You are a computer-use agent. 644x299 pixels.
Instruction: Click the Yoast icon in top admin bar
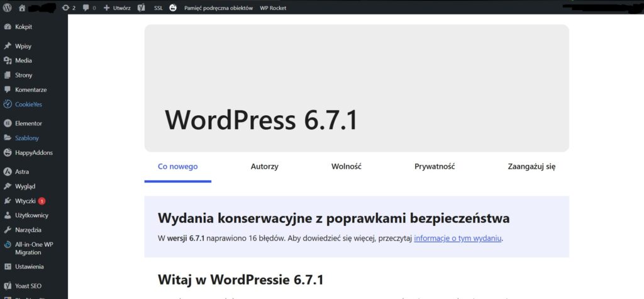pyautogui.click(x=142, y=8)
